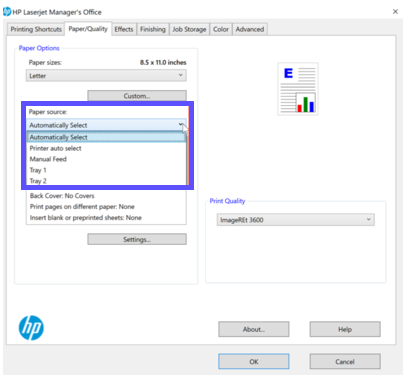The width and height of the screenshot is (403, 375).
Task: Switch to the Printing Shortcuts tab
Action: (36, 29)
